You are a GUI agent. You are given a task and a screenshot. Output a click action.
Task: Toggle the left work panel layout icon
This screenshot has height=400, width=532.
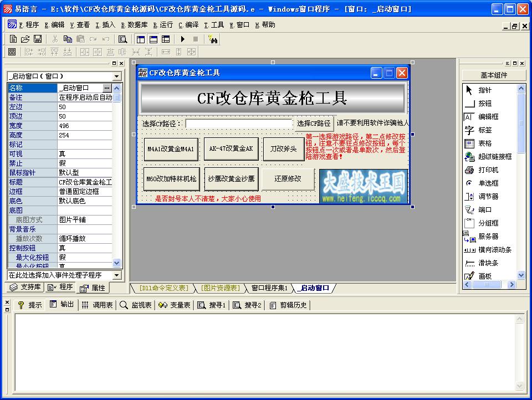pyautogui.click(x=140, y=39)
